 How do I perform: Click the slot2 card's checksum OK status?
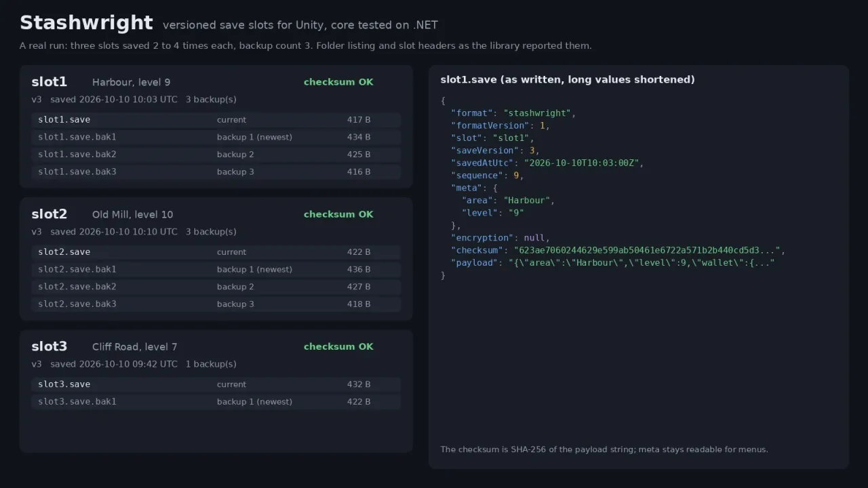pyautogui.click(x=338, y=214)
